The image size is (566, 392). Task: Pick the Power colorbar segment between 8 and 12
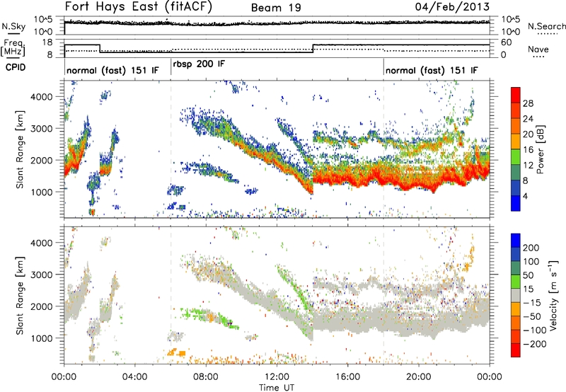516,172
